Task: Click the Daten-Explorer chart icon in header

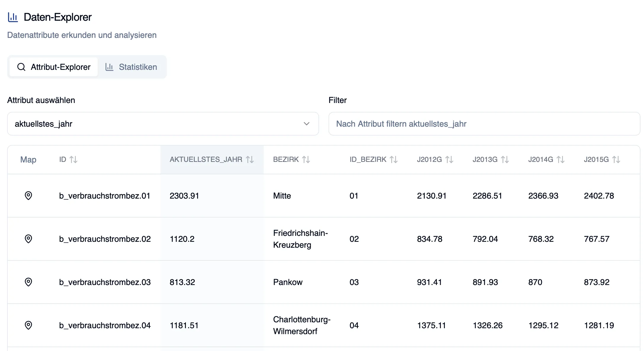Action: 13,17
